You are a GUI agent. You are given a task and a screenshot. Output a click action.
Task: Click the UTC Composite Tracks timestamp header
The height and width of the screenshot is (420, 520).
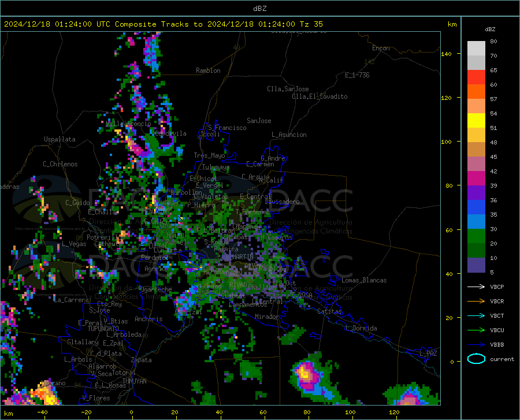tap(163, 24)
